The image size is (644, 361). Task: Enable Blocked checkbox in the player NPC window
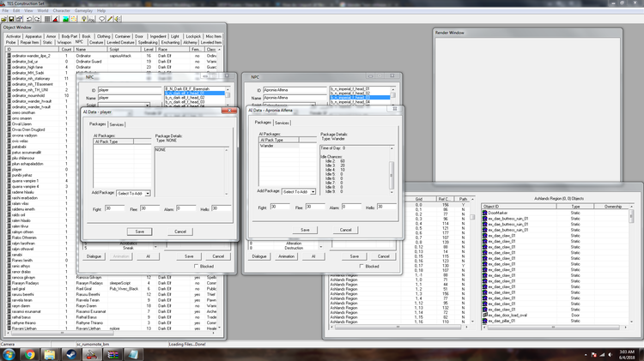click(x=197, y=266)
